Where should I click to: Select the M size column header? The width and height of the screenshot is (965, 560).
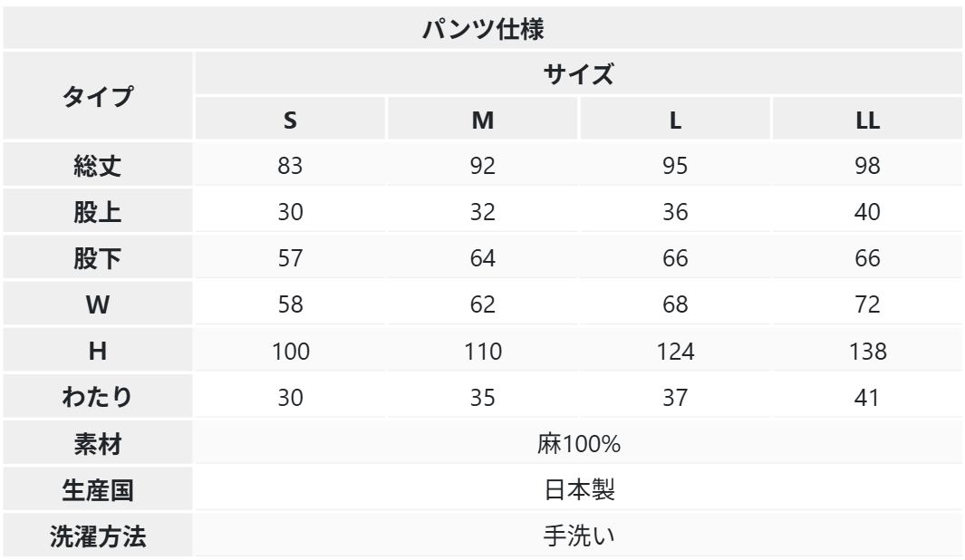point(483,121)
